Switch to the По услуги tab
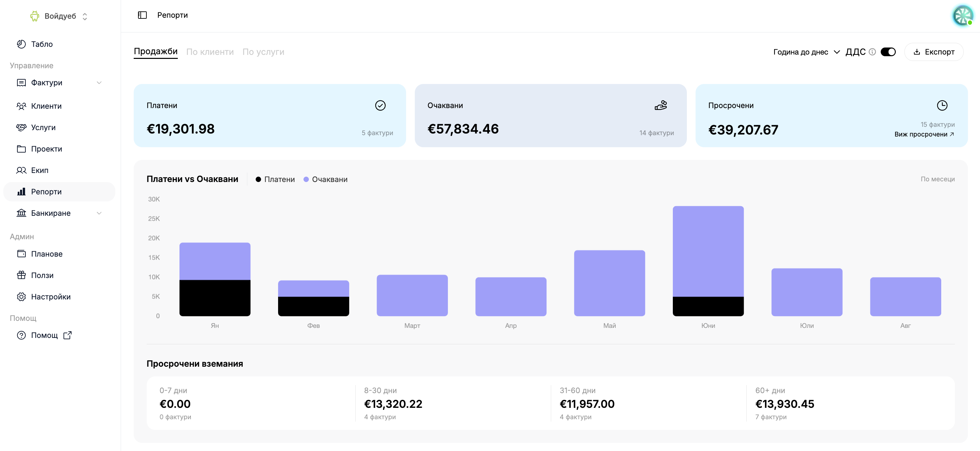980x451 pixels. click(x=263, y=52)
